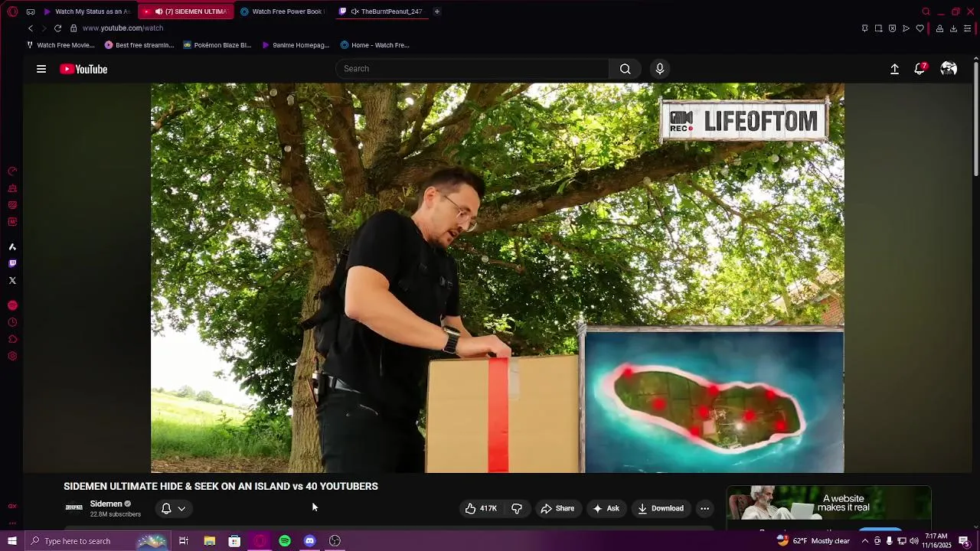The width and height of the screenshot is (980, 551).
Task: Open the GX logo at sidebar bottom
Action: (x=12, y=506)
